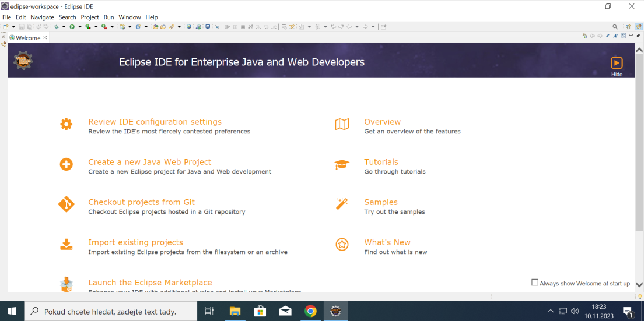Click the magnifier search icon in toolbar
This screenshot has width=644, height=321.
click(615, 27)
